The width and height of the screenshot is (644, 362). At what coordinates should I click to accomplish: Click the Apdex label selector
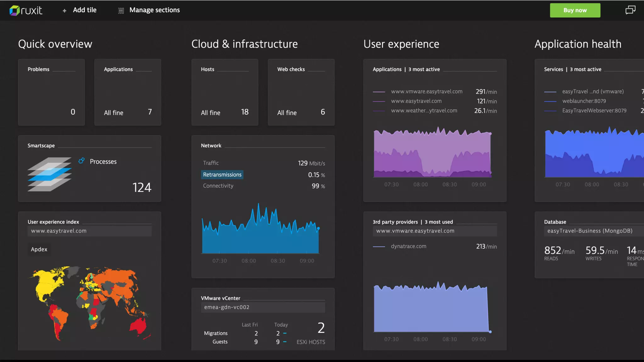(39, 250)
